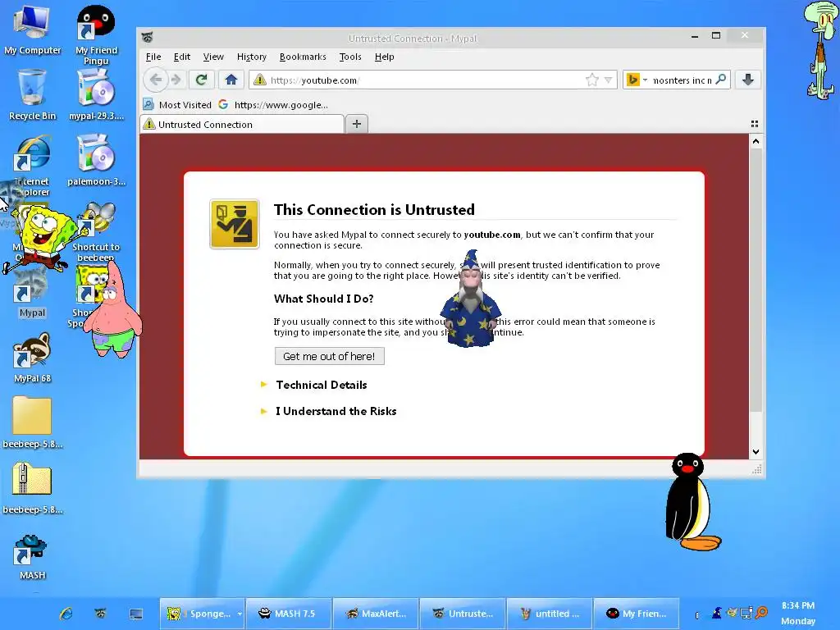Open a new tab with the plus button
This screenshot has width=840, height=630.
[x=357, y=124]
